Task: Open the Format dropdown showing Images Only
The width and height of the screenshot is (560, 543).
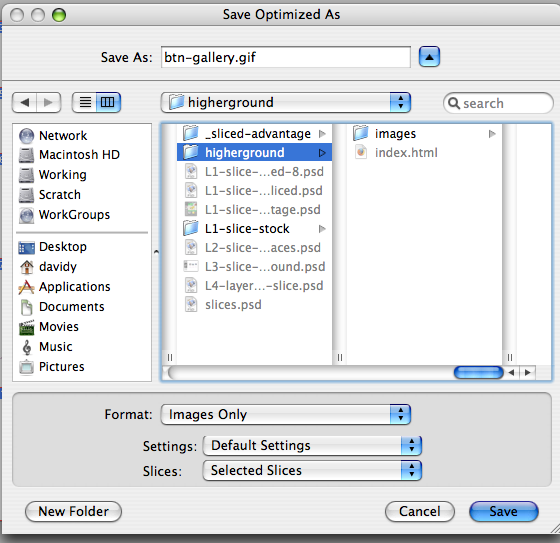Action: click(x=286, y=414)
